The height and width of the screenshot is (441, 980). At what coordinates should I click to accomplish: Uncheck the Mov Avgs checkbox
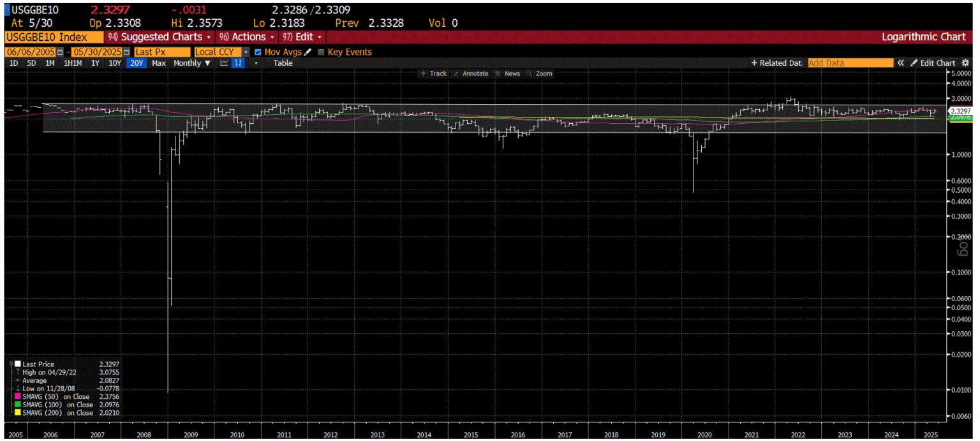click(258, 52)
